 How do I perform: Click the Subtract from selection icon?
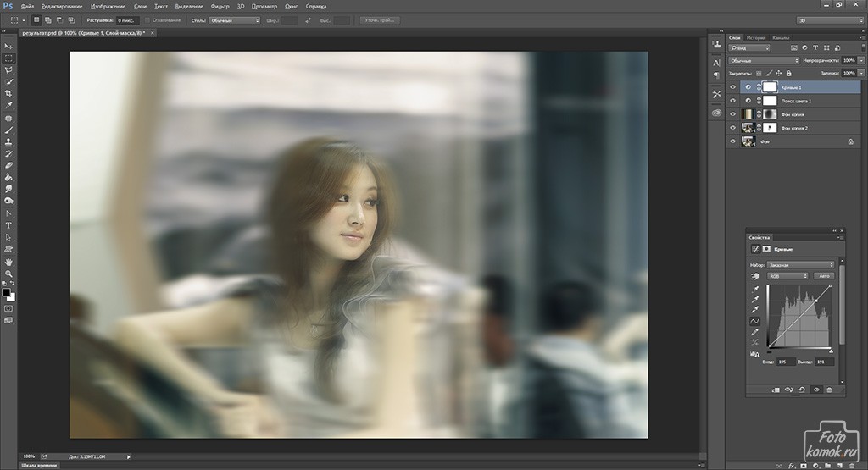pyautogui.click(x=59, y=20)
